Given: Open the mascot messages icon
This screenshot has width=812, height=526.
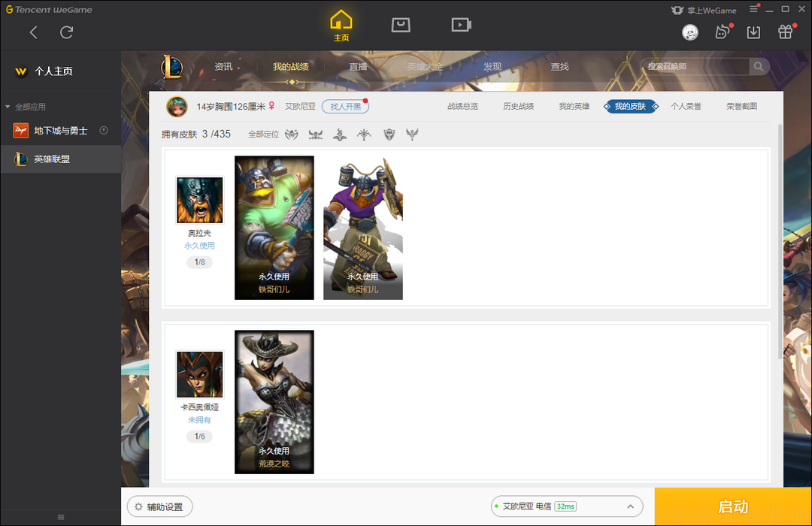Looking at the screenshot, I should (x=723, y=32).
